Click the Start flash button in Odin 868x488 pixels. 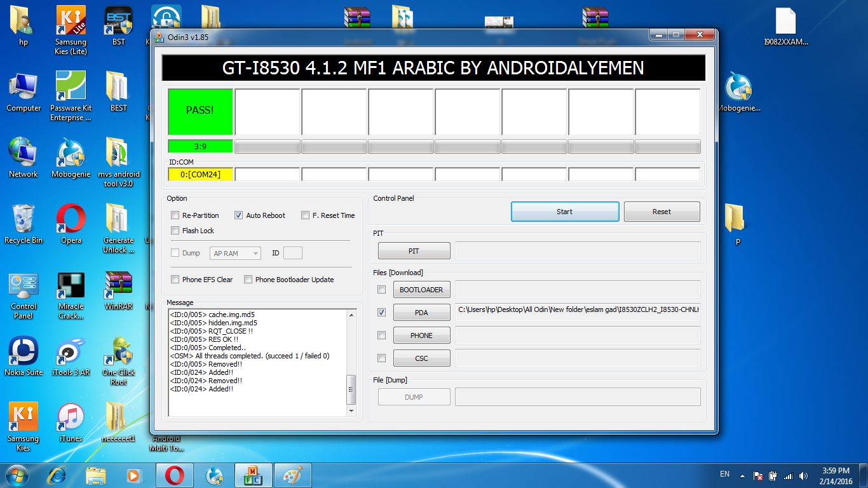pos(565,212)
